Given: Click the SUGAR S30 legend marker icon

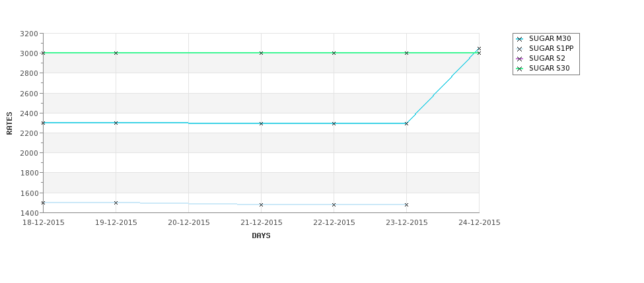Looking at the screenshot, I should tap(519, 69).
